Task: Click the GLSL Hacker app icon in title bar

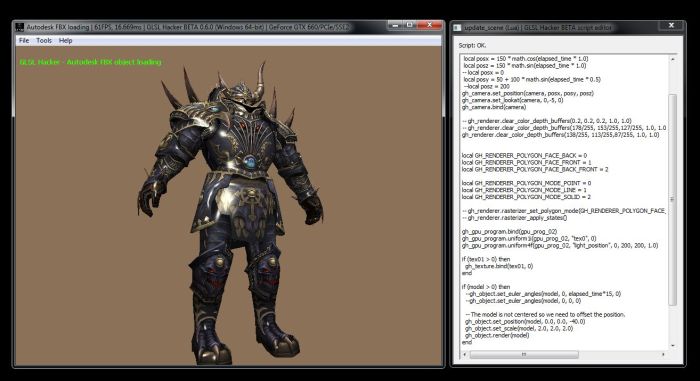Action: (x=20, y=27)
